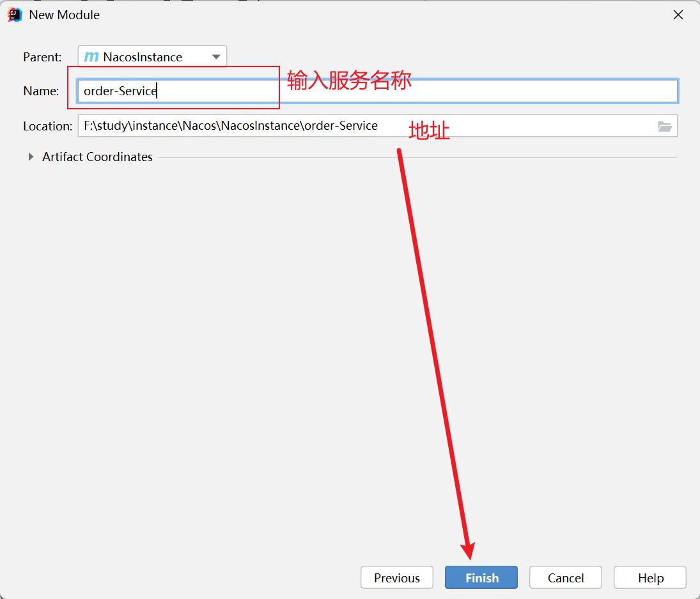Screen dimensions: 700x599
Task: Click the Name field containing order-Service
Action: pos(378,91)
